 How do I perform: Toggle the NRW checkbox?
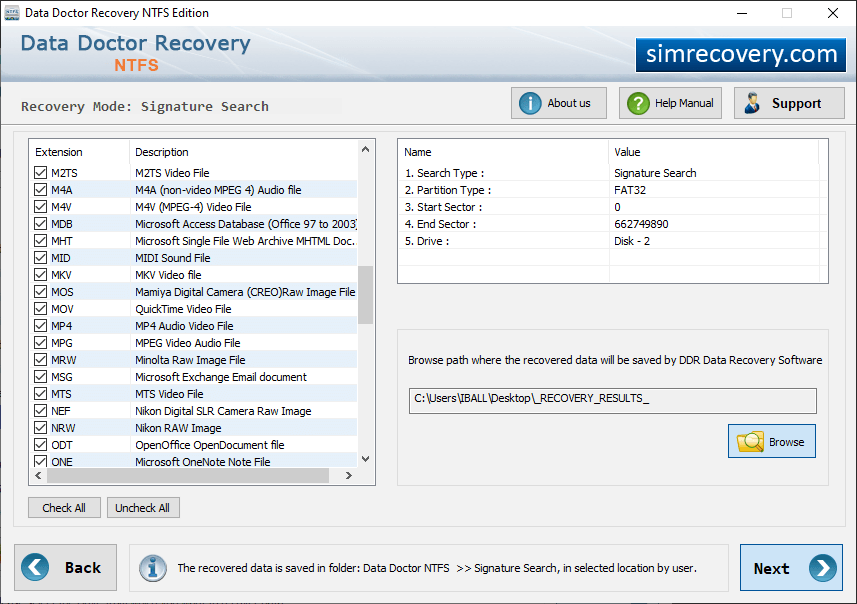pos(40,427)
